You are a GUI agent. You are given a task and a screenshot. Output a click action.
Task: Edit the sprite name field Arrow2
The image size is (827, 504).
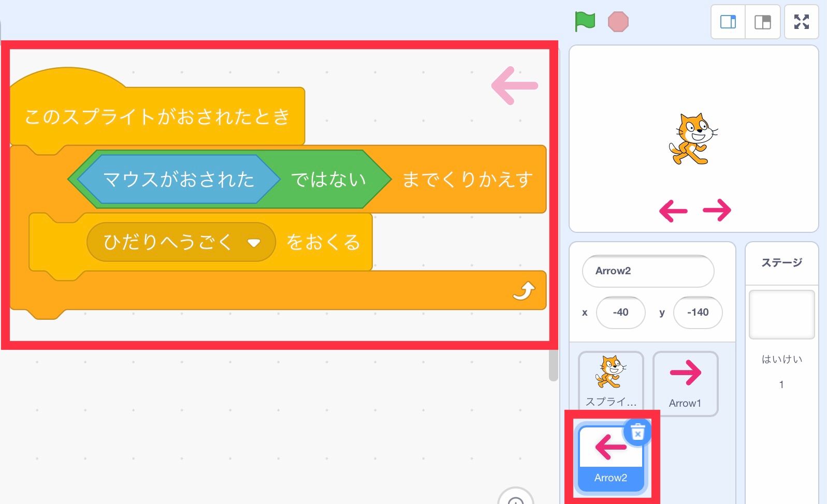(x=648, y=271)
